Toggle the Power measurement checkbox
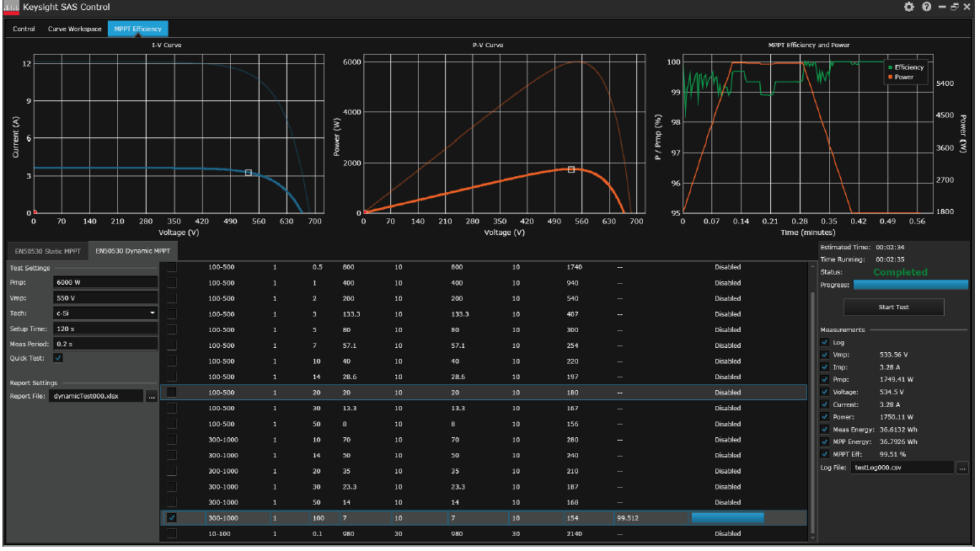The image size is (980, 551). 824,418
